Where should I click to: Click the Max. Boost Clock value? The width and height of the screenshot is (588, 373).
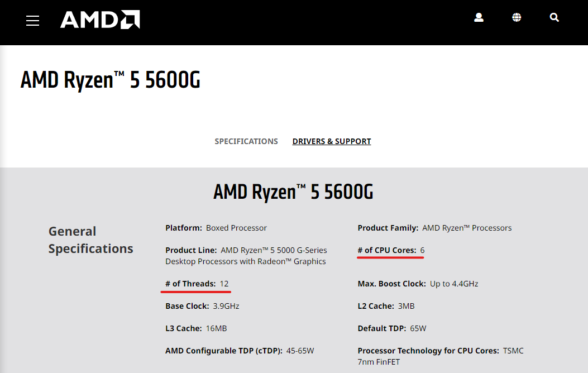[454, 284]
